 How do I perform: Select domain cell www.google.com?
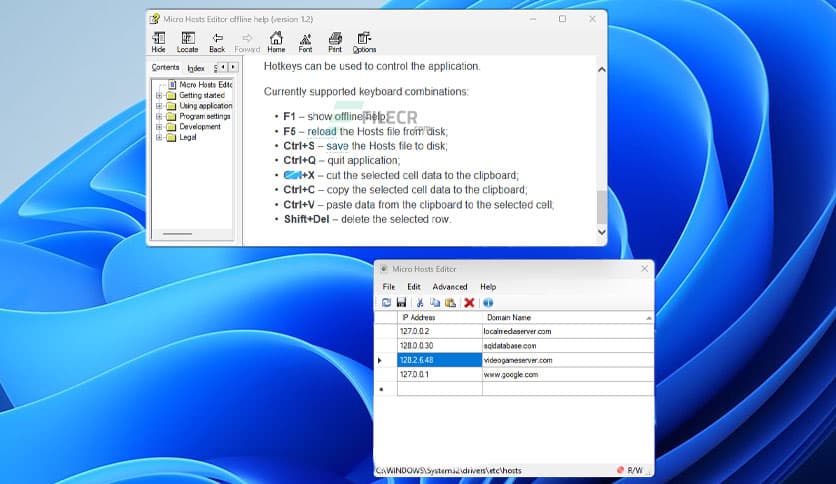click(568, 375)
